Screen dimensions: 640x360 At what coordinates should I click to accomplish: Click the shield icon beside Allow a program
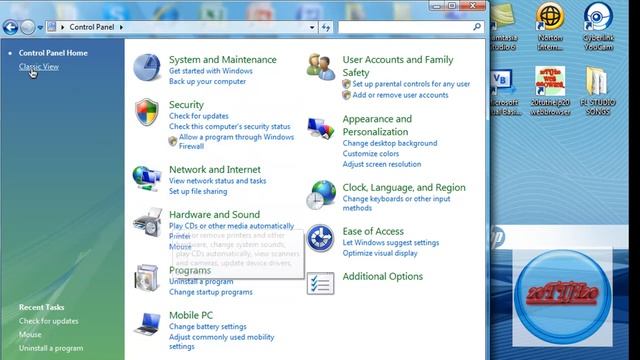pyautogui.click(x=173, y=141)
